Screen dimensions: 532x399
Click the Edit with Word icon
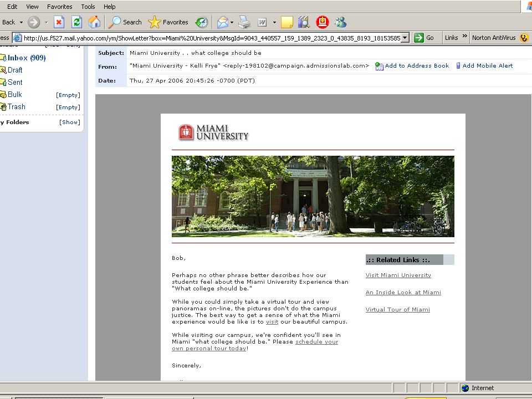click(262, 22)
